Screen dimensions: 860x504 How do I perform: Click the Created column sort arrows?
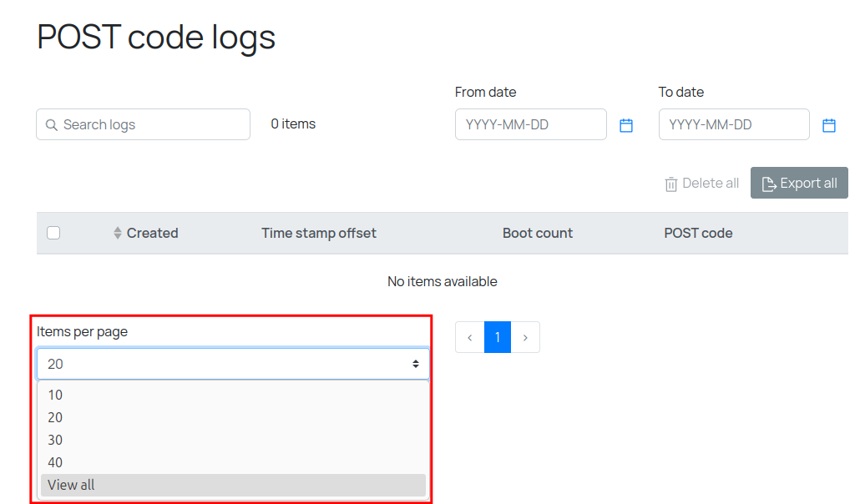click(x=118, y=234)
